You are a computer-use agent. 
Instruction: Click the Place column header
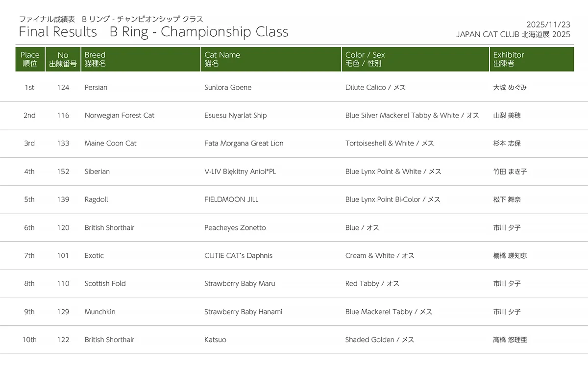coord(30,59)
